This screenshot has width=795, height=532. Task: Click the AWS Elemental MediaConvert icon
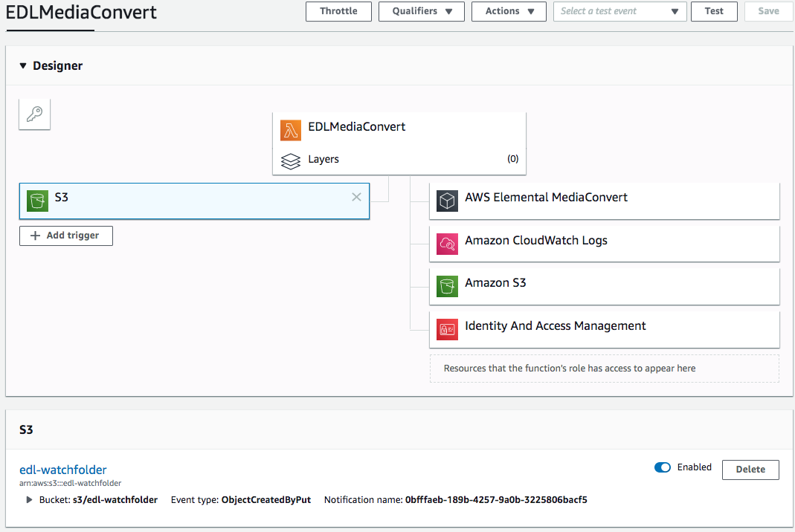pos(447,201)
